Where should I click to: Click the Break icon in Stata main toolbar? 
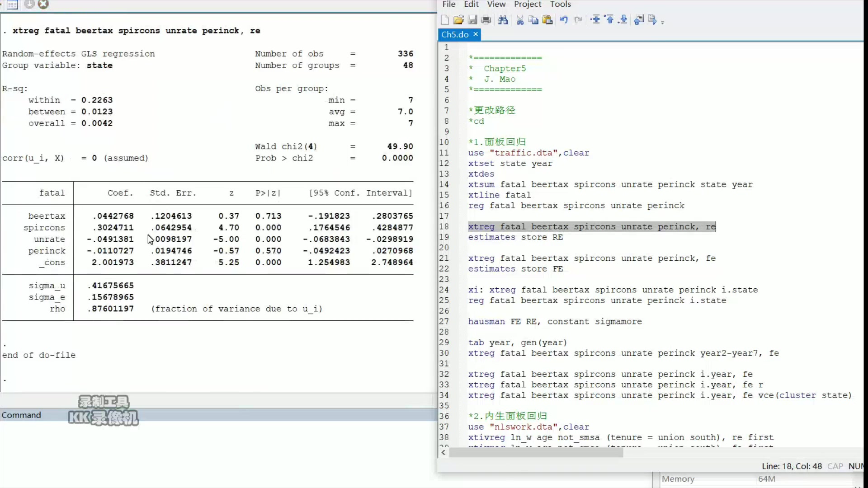(x=43, y=5)
